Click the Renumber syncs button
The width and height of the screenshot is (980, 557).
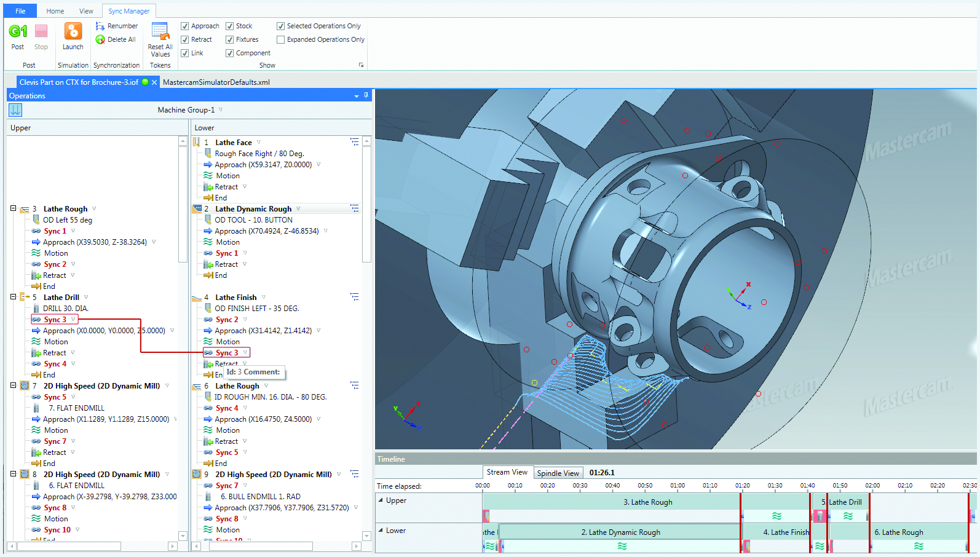coord(116,26)
